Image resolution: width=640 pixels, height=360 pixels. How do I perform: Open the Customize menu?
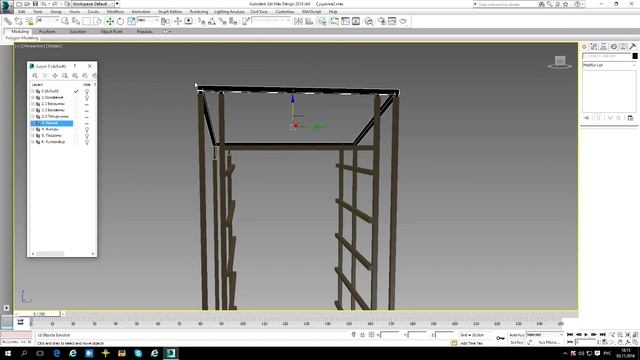point(284,12)
